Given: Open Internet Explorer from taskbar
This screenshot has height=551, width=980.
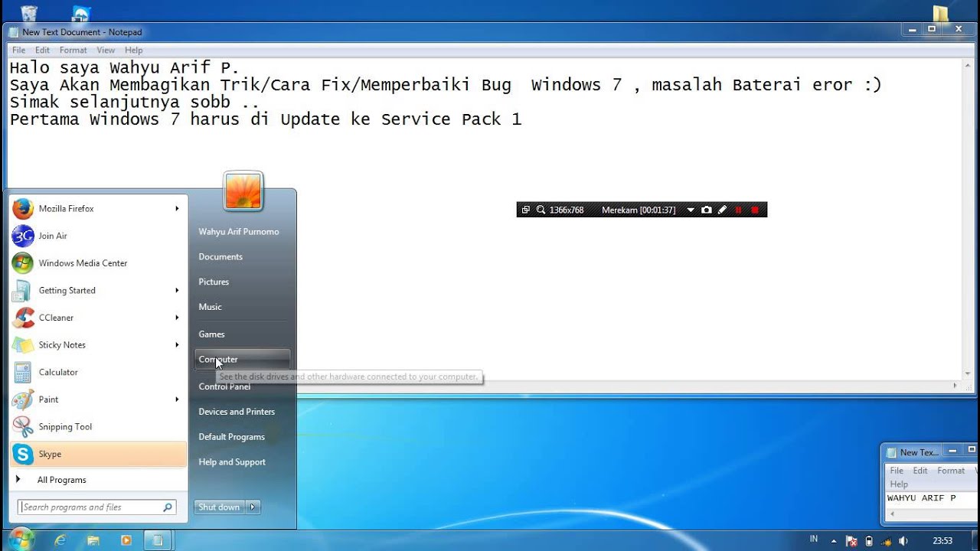Looking at the screenshot, I should (x=60, y=540).
